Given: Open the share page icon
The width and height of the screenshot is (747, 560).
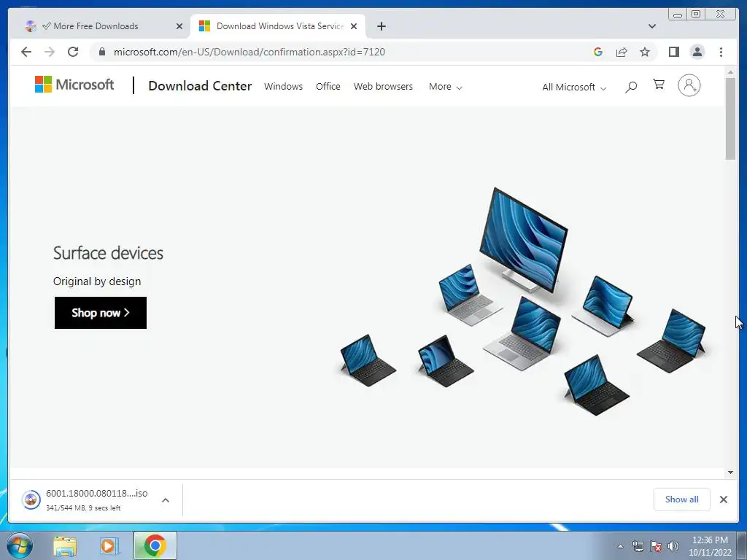Looking at the screenshot, I should [x=622, y=52].
